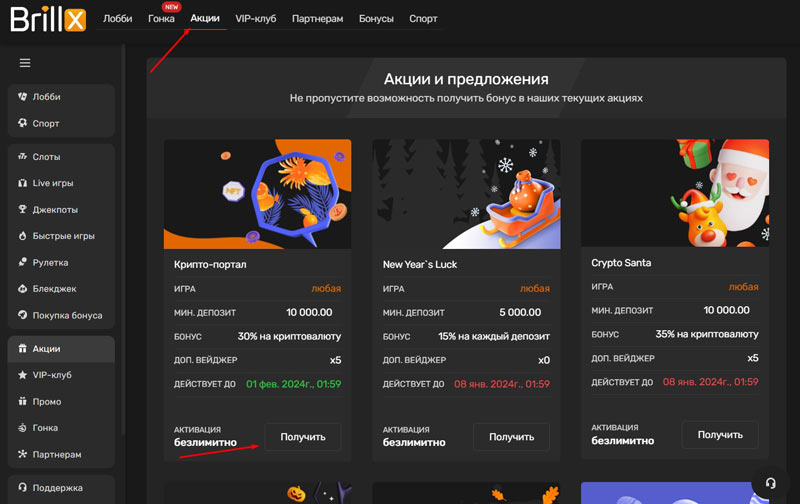
Task: Open Спорт top navigation tab
Action: pos(423,19)
